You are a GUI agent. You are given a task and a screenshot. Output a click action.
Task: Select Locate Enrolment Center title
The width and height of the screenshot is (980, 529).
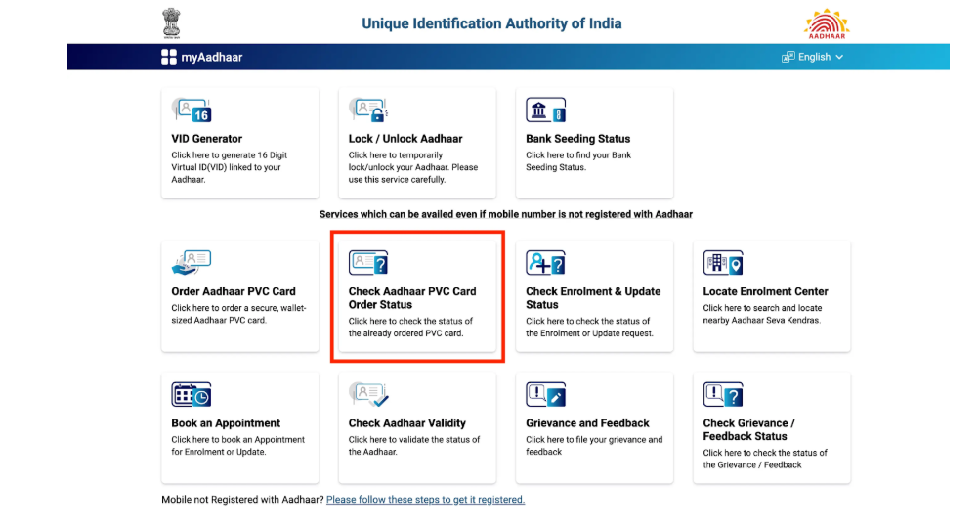click(x=766, y=291)
